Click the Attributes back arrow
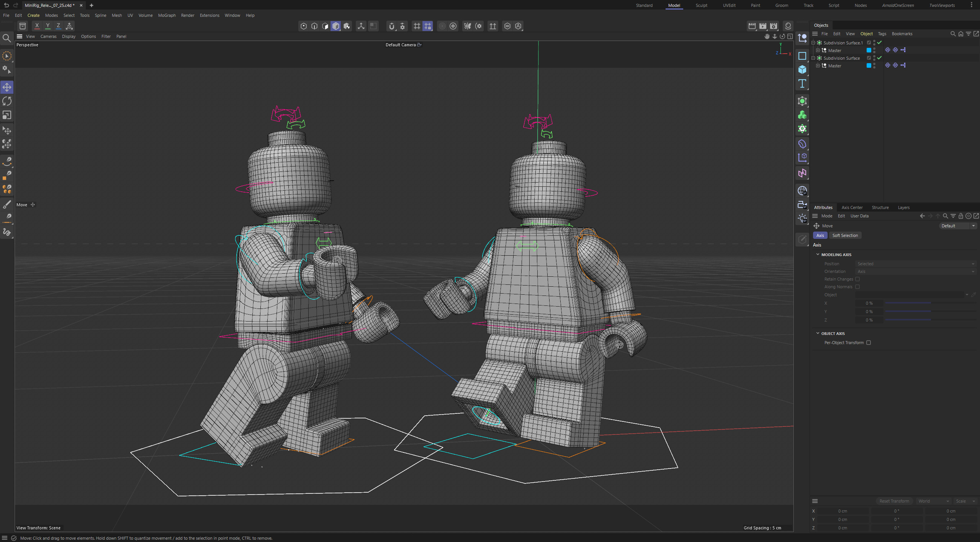This screenshot has width=980, height=542. coord(922,216)
